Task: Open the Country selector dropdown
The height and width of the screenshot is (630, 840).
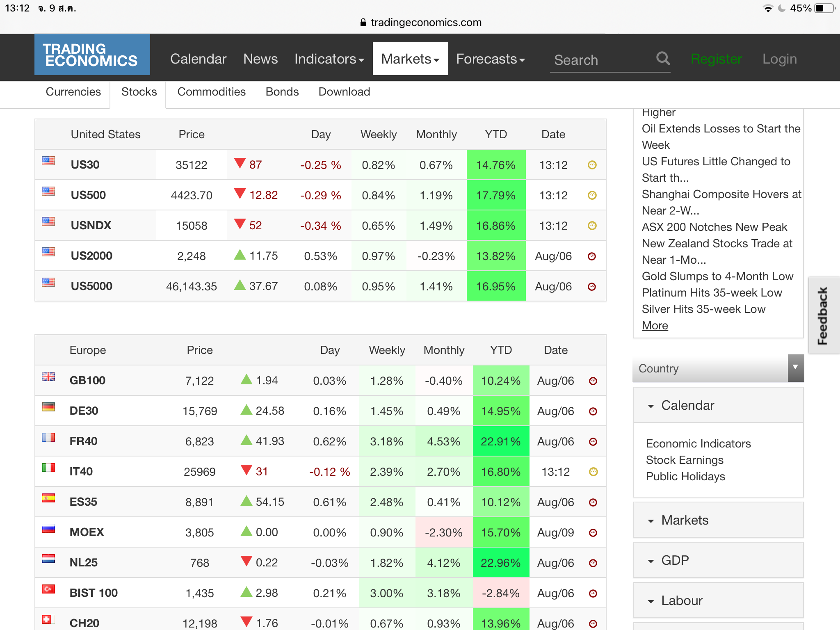Action: tap(718, 368)
